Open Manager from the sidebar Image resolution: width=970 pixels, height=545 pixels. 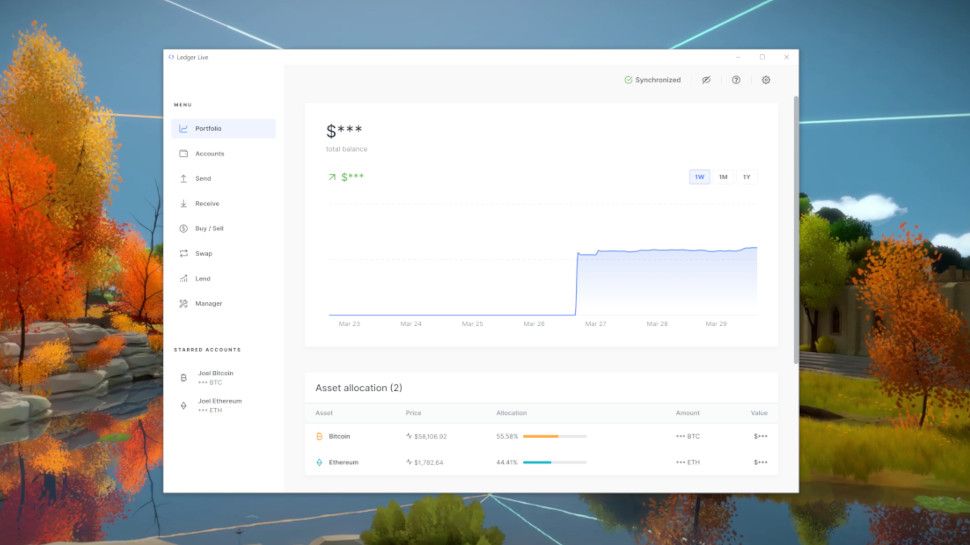point(223,304)
